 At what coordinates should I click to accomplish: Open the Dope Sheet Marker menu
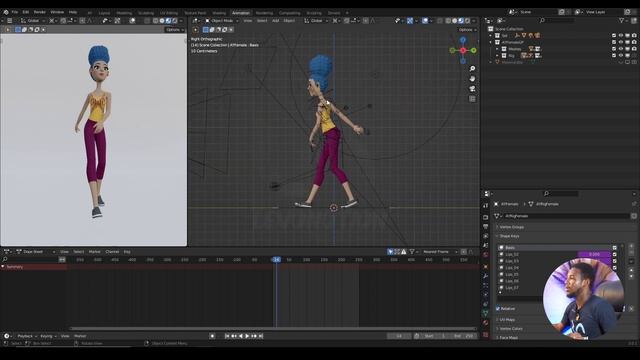[x=94, y=252]
